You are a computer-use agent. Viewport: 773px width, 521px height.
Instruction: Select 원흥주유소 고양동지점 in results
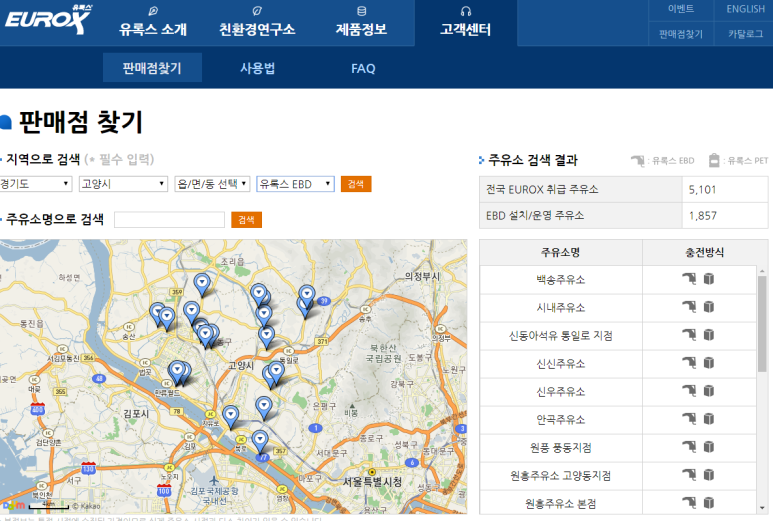tap(561, 476)
